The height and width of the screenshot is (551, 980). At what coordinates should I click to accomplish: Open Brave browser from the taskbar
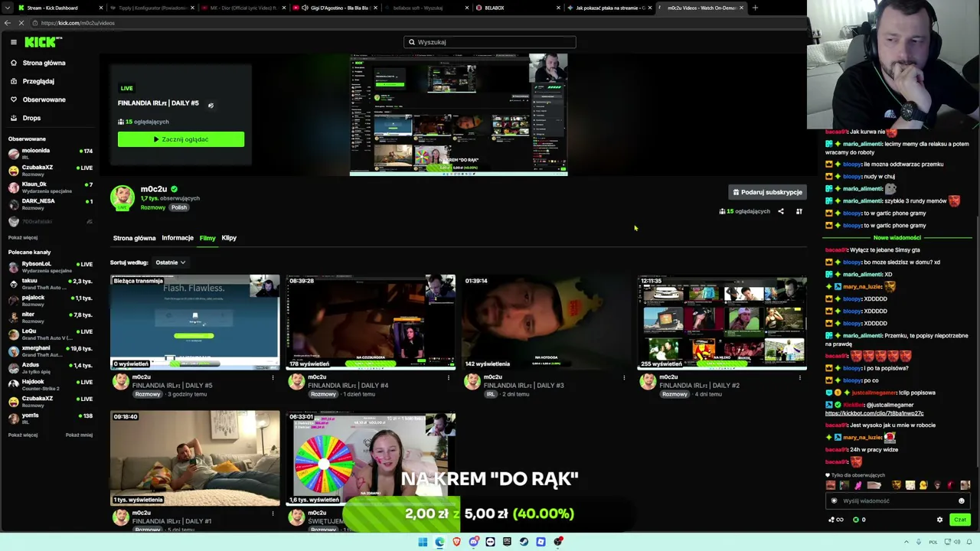tap(457, 542)
